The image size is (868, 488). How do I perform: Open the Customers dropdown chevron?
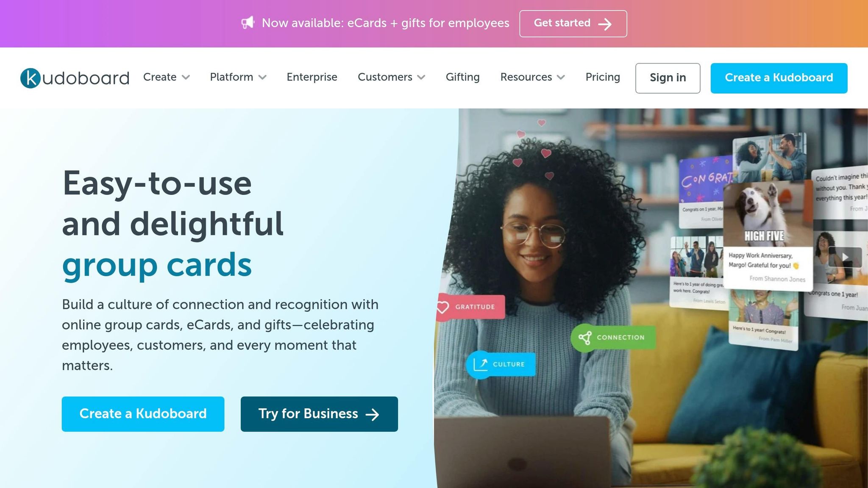pyautogui.click(x=421, y=77)
